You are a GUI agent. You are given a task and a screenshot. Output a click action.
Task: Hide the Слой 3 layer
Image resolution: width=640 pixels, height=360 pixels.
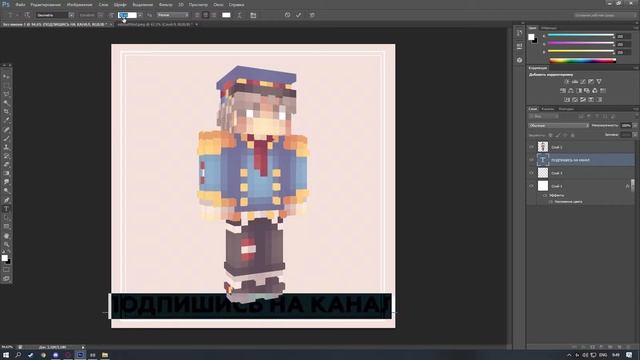tap(531, 173)
